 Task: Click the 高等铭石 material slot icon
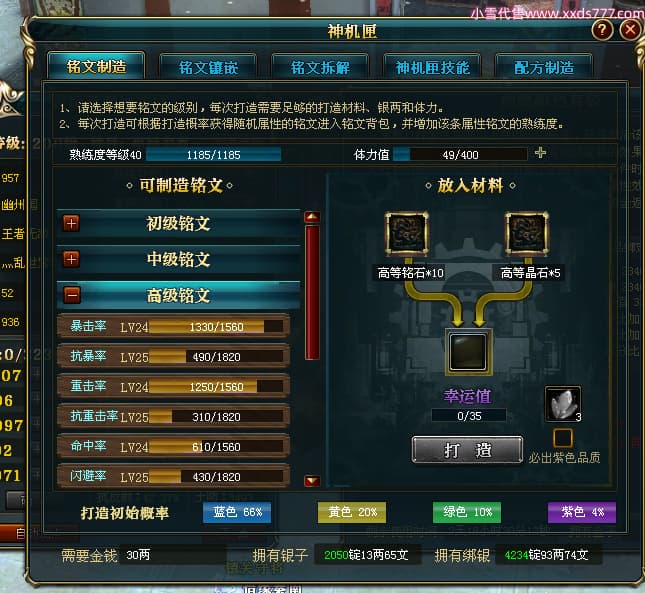[x=406, y=234]
